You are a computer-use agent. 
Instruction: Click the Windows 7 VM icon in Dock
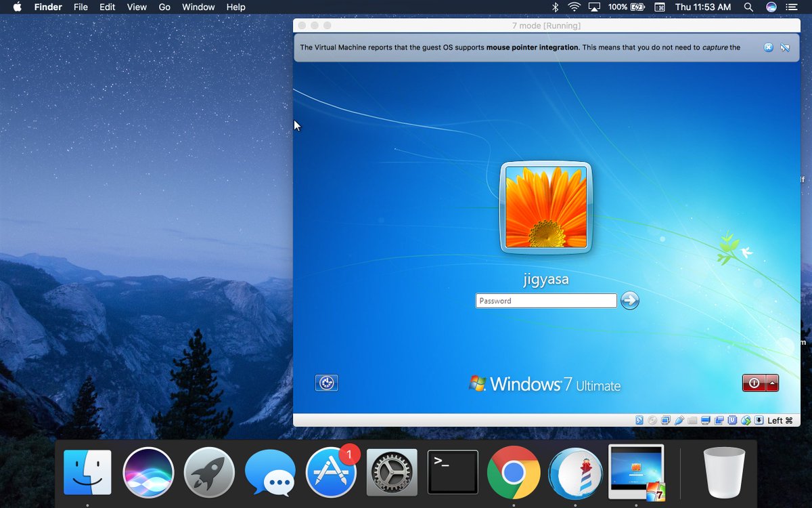pyautogui.click(x=636, y=472)
